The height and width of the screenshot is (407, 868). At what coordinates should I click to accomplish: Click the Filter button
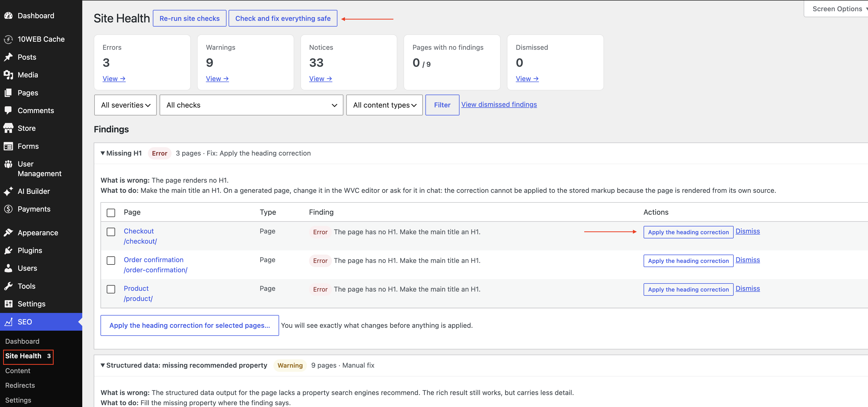coord(442,105)
